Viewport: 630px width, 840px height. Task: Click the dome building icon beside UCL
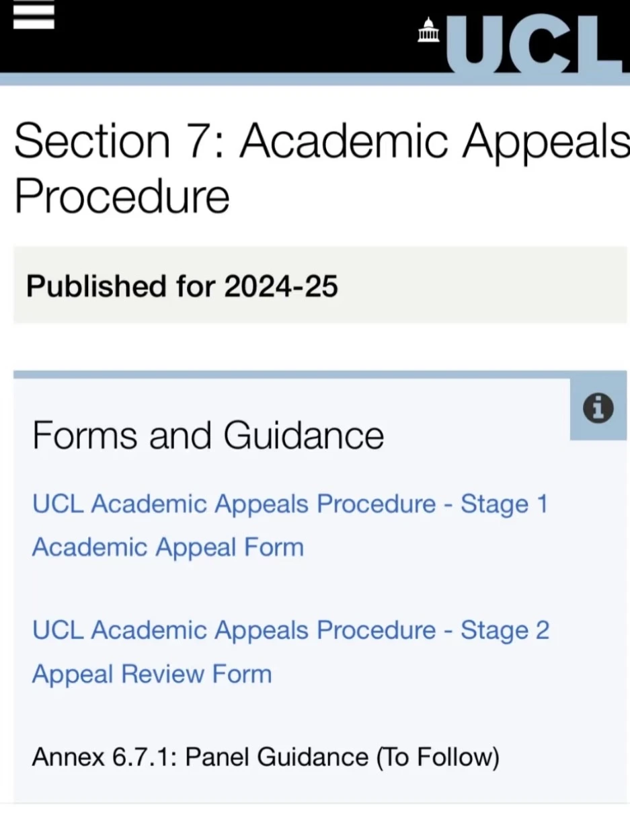point(428,30)
